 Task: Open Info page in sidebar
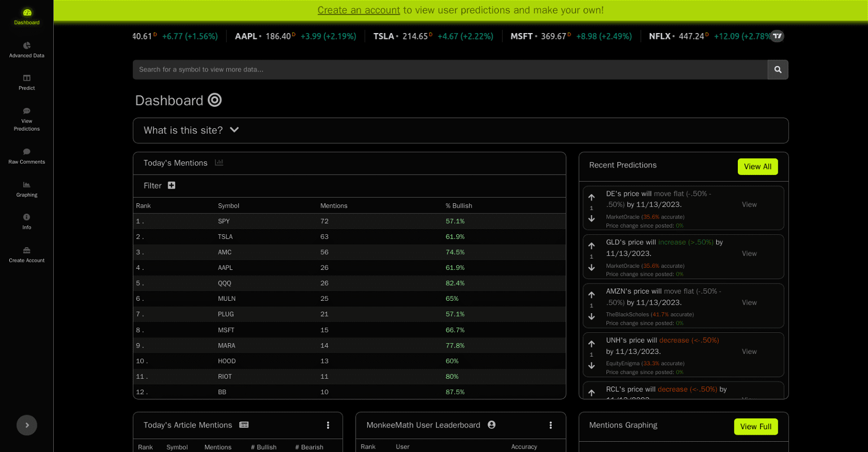(x=27, y=222)
